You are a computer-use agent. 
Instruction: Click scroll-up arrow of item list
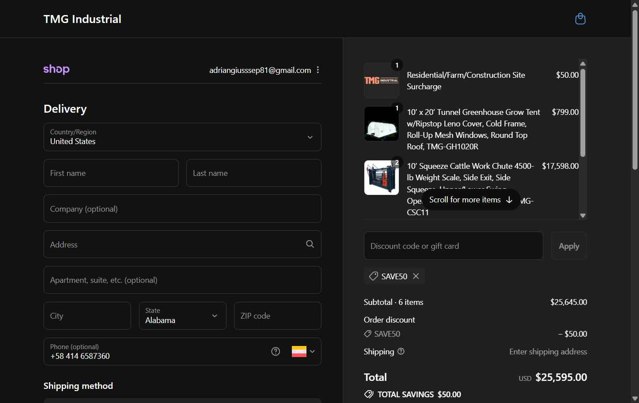583,64
